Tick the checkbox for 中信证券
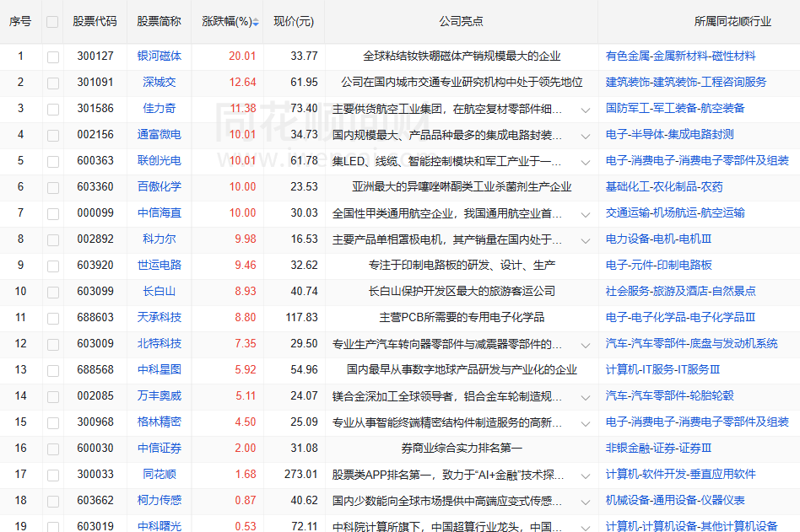800x532 pixels. (x=53, y=449)
